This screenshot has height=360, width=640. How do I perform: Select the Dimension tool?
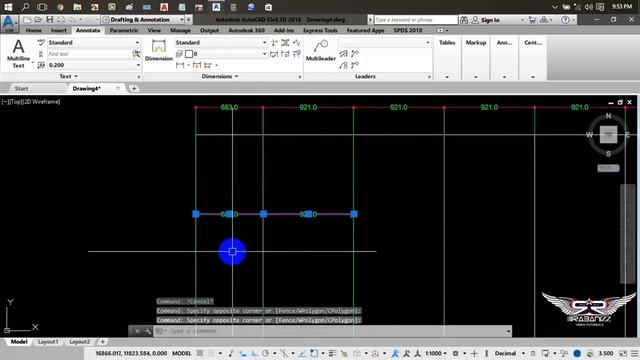[158, 50]
